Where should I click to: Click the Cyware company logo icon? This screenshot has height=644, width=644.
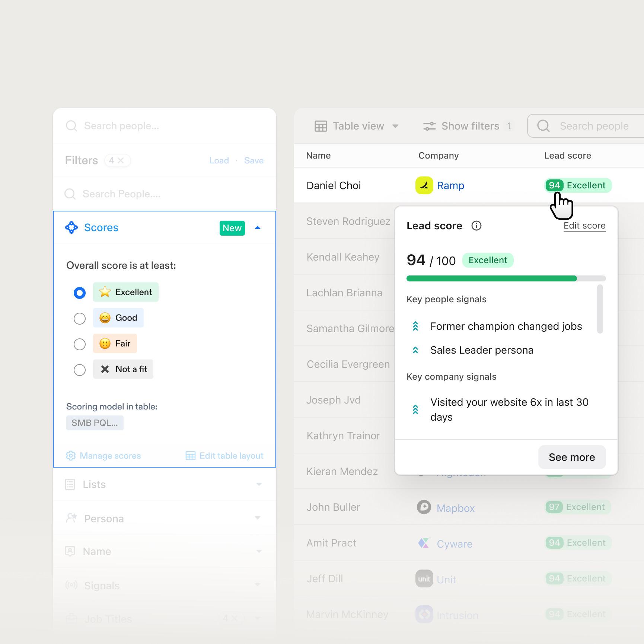click(x=424, y=543)
